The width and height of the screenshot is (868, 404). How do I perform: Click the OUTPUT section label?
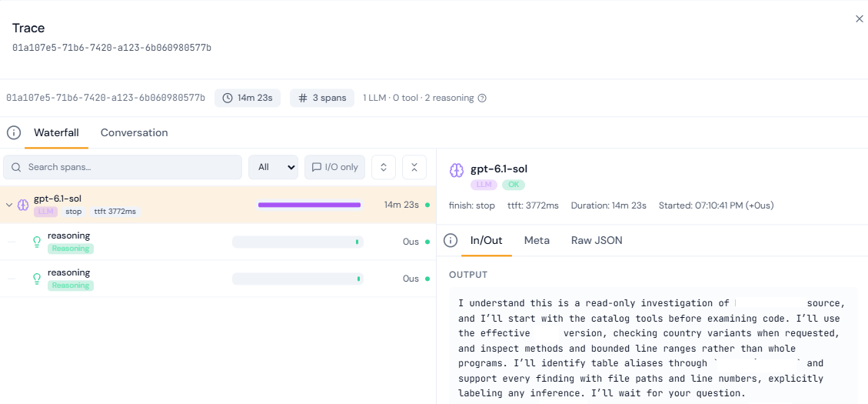pyautogui.click(x=468, y=275)
